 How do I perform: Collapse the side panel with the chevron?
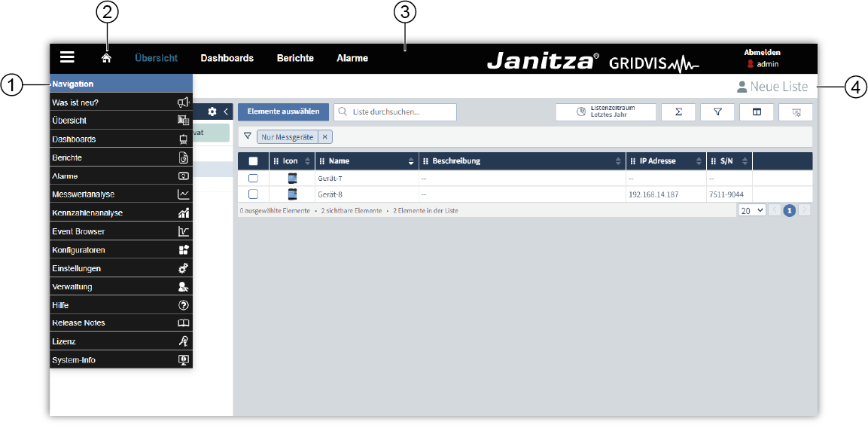tap(225, 112)
